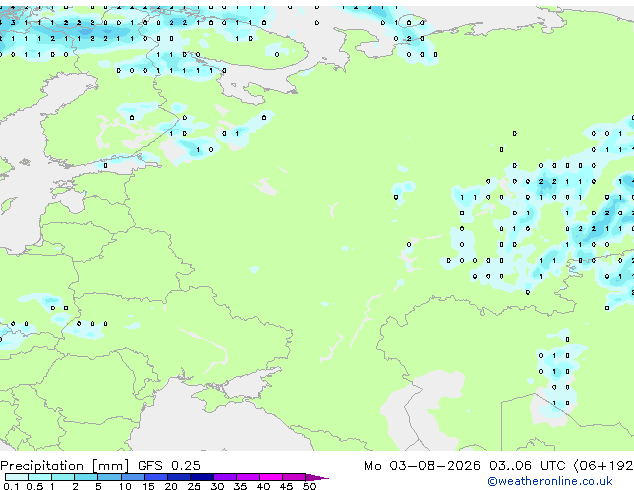Click the 0.1–0.5 mm legend swatch
The height and width of the screenshot is (490, 634).
point(17,477)
